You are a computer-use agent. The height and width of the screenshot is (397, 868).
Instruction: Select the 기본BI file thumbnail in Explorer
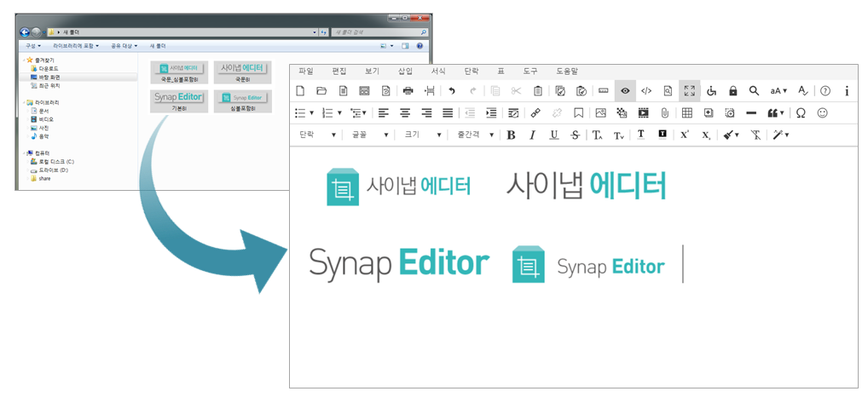pyautogui.click(x=179, y=101)
